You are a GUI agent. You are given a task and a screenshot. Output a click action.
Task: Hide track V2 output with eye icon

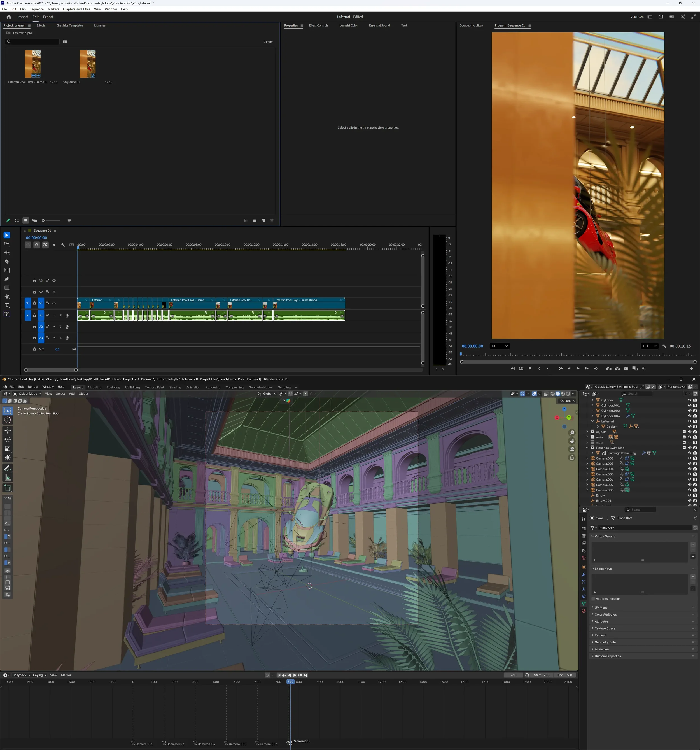click(54, 292)
